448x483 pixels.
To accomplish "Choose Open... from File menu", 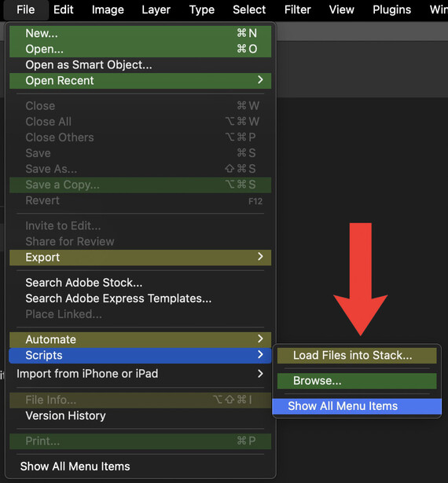I will click(x=140, y=49).
